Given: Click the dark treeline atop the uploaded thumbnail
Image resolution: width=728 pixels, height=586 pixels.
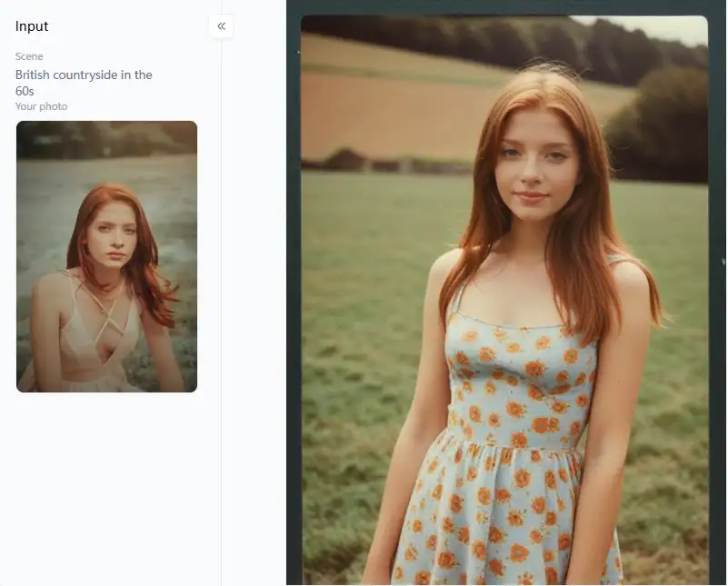Looking at the screenshot, I should point(106,138).
